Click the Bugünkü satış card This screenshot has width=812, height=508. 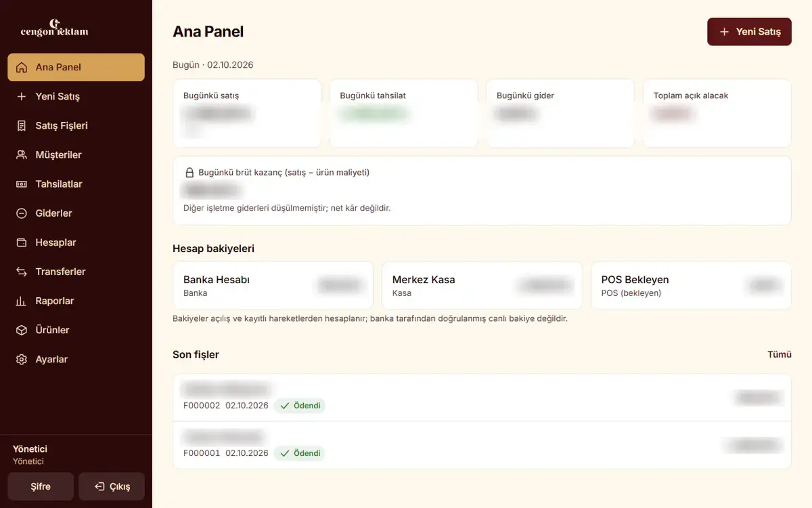coord(247,113)
